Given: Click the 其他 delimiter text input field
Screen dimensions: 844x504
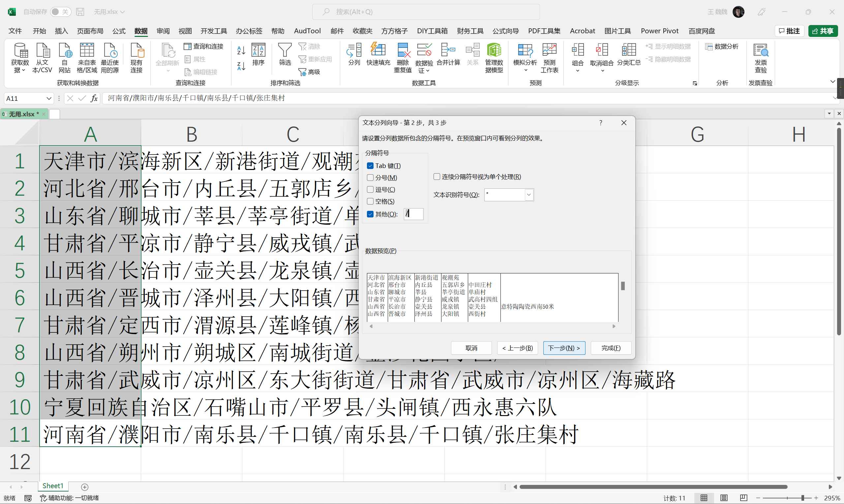Looking at the screenshot, I should click(414, 214).
